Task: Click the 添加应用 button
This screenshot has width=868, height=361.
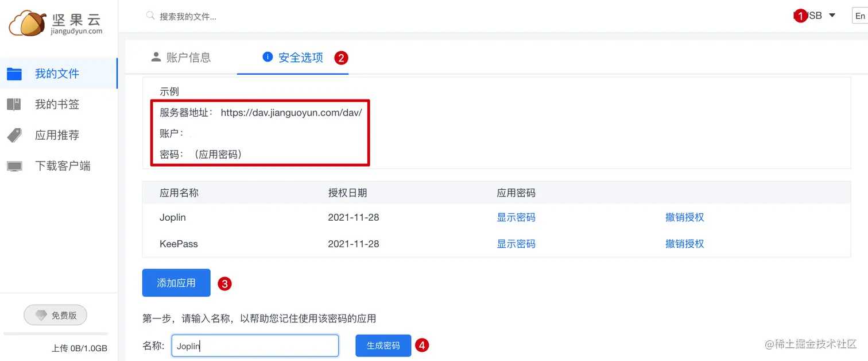Action: point(176,283)
